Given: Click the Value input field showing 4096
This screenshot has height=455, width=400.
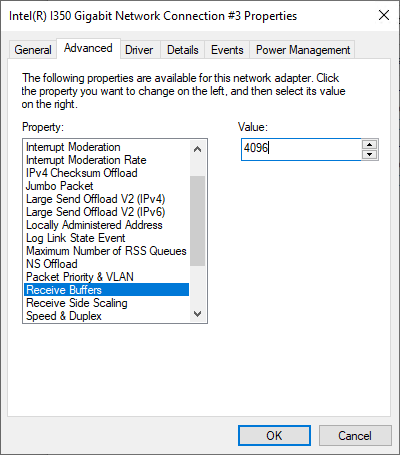Looking at the screenshot, I should click(301, 149).
